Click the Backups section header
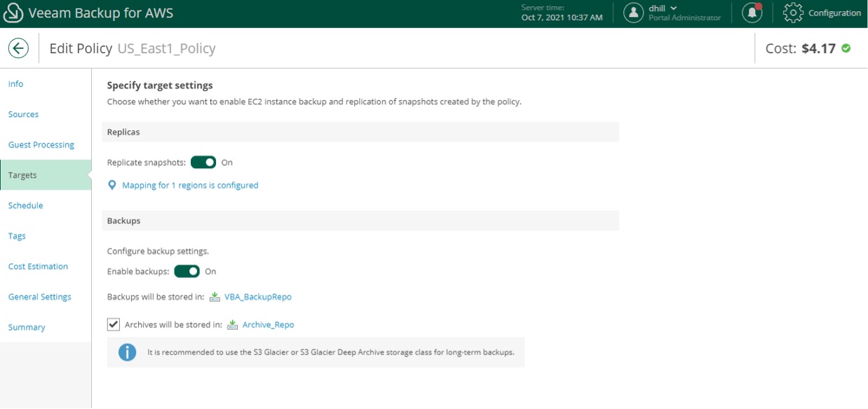This screenshot has height=409, width=868. click(x=360, y=221)
